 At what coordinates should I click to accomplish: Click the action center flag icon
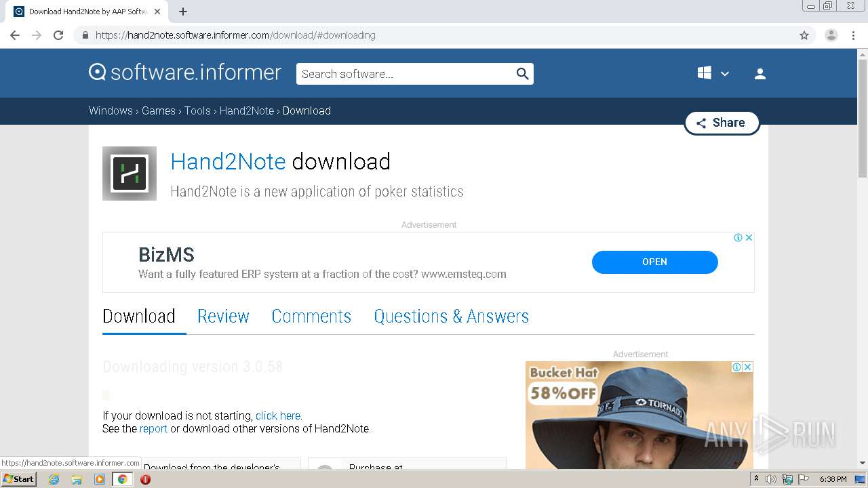(x=804, y=479)
